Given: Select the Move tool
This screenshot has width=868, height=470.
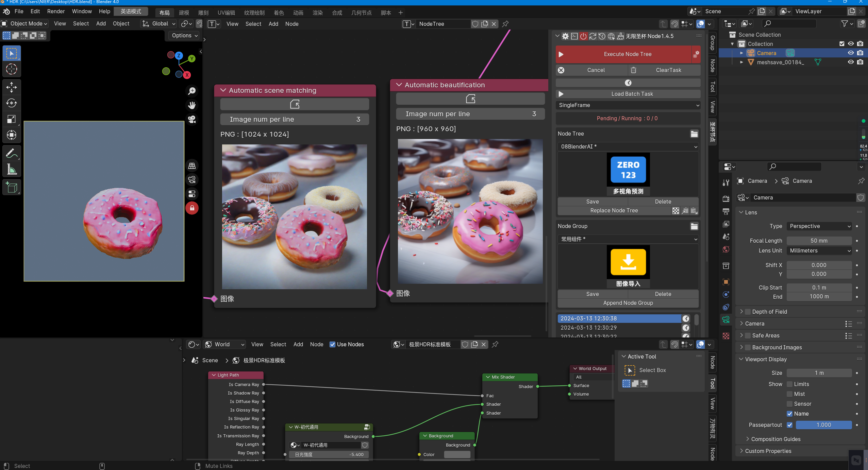Looking at the screenshot, I should pyautogui.click(x=12, y=87).
